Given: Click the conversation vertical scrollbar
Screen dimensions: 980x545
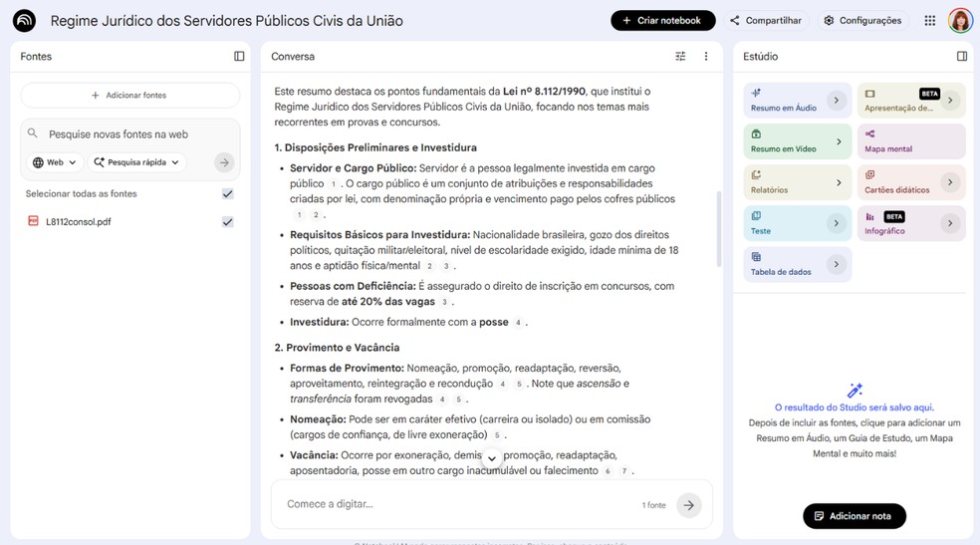Looking at the screenshot, I should click(x=719, y=229).
